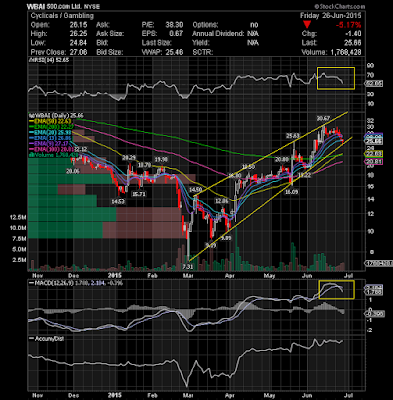Select the green EMA(200) legend entry
This screenshot has width=393, height=400.
[52, 127]
